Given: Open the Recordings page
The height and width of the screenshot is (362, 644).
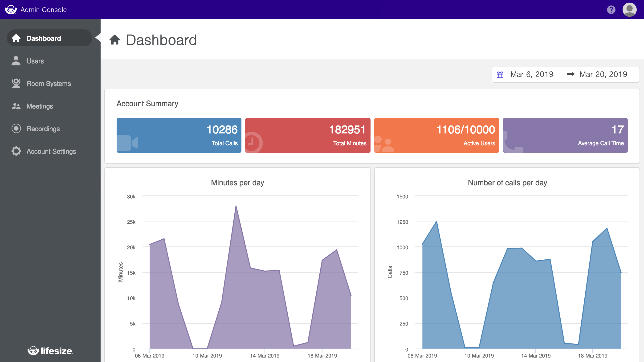Looking at the screenshot, I should point(43,129).
